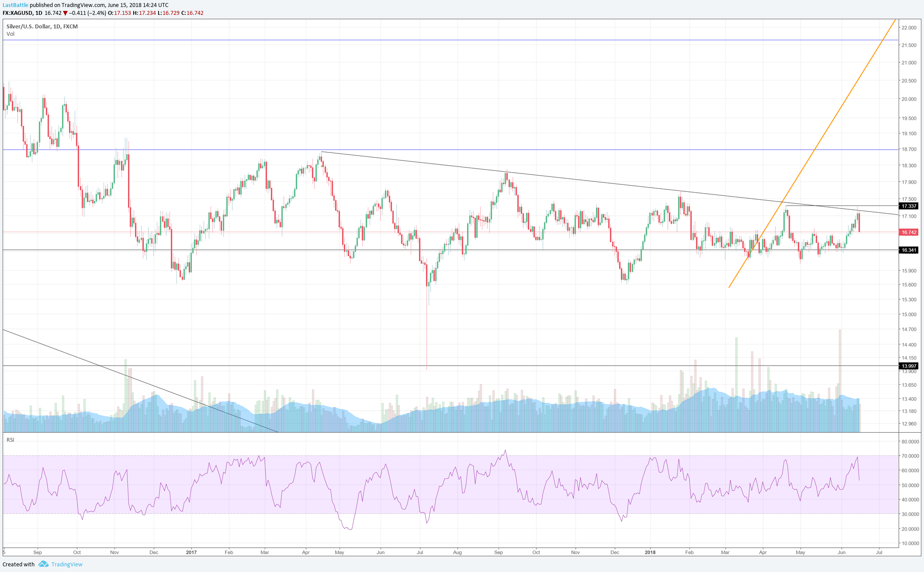Click the 13.997 horizontal line price label
Screen dimensions: 924x572
tap(909, 366)
